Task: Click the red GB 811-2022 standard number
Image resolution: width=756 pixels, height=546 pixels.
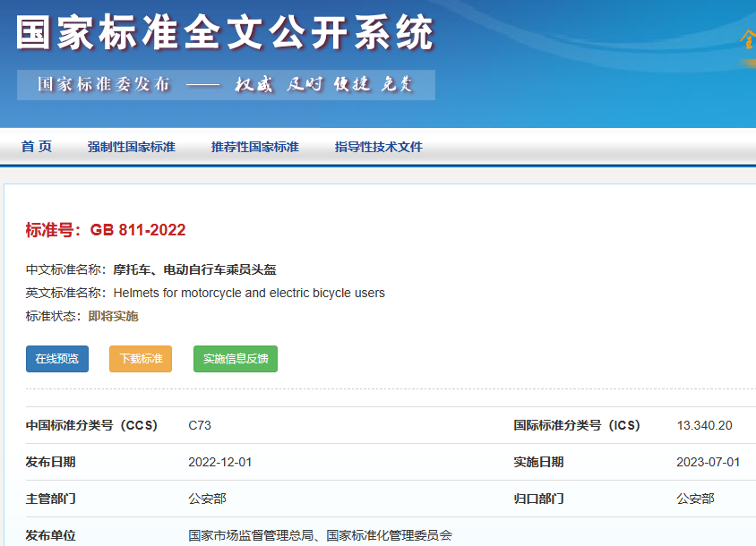Action: pyautogui.click(x=137, y=230)
